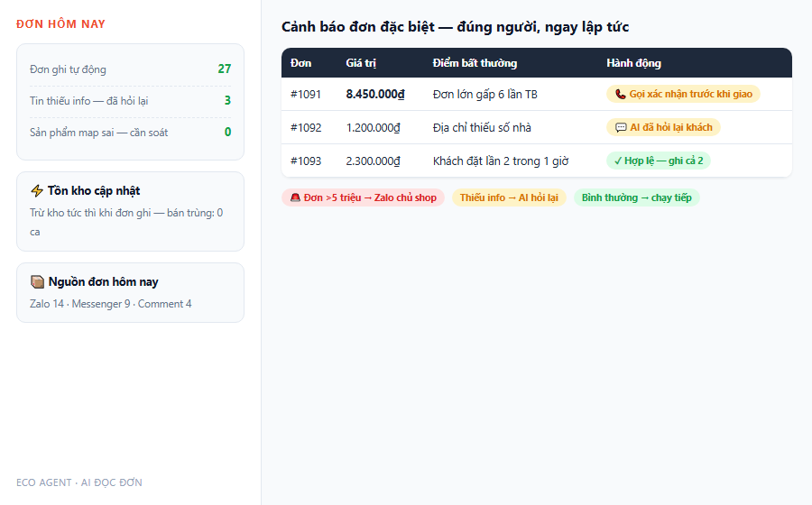Select the Đơn >5 triệu → Zalo chủ shop tag

(x=363, y=197)
